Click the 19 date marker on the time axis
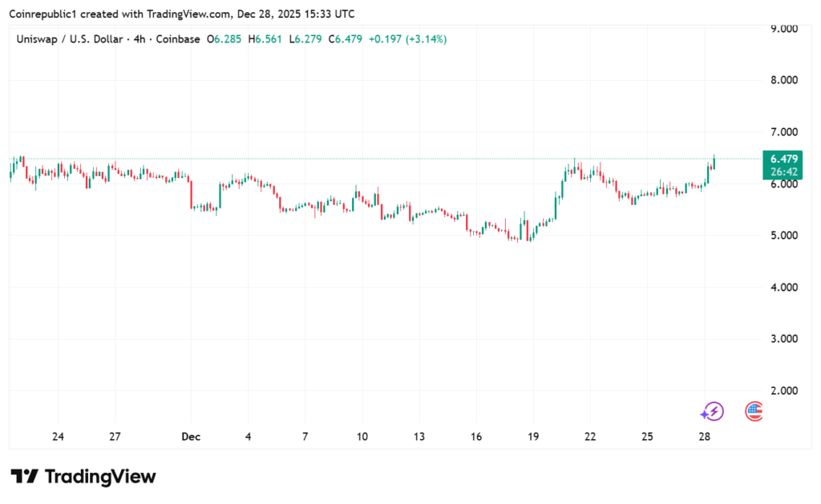 pos(533,437)
